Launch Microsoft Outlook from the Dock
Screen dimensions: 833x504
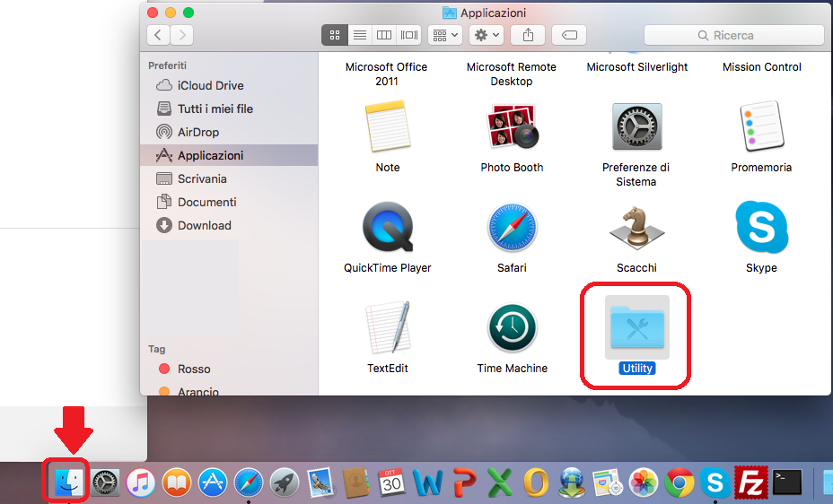pos(536,482)
